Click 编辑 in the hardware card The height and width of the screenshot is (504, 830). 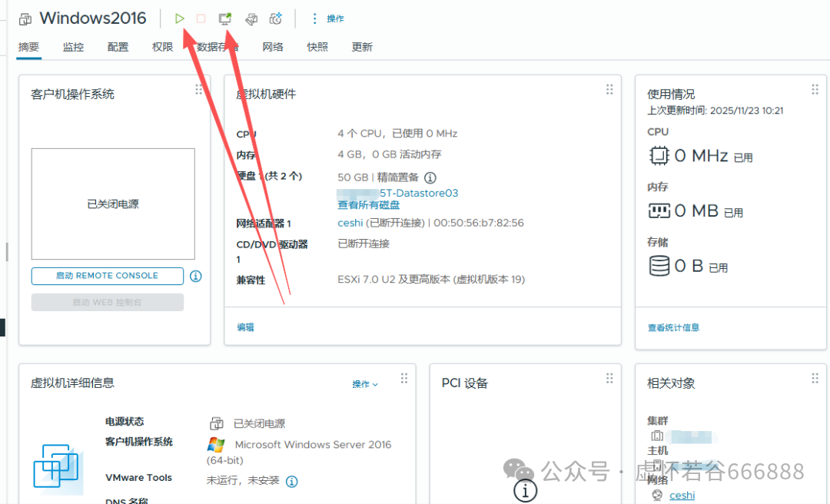tap(245, 327)
